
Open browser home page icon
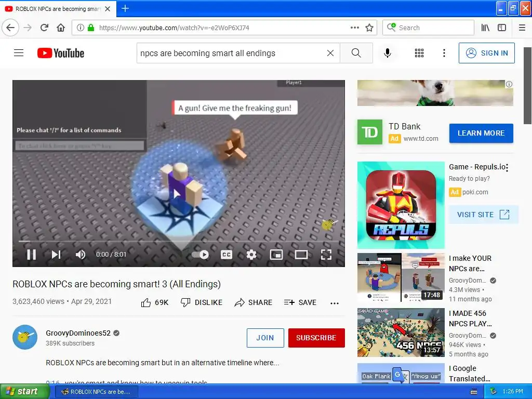61,28
